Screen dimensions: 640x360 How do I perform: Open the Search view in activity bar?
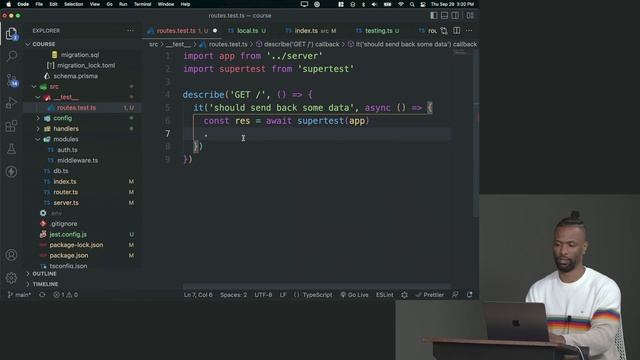click(11, 56)
